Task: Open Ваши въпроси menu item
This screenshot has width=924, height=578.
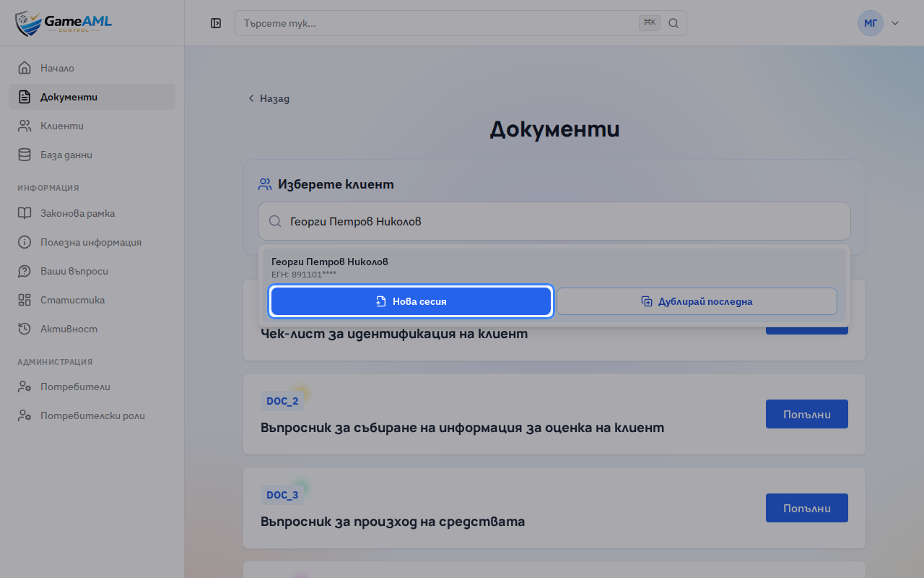Action: pos(92,271)
